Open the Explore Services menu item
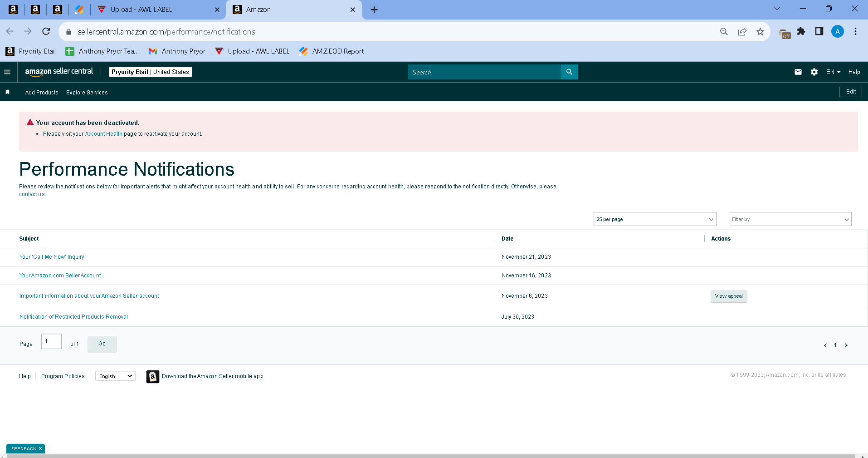The image size is (868, 458). 87,93
